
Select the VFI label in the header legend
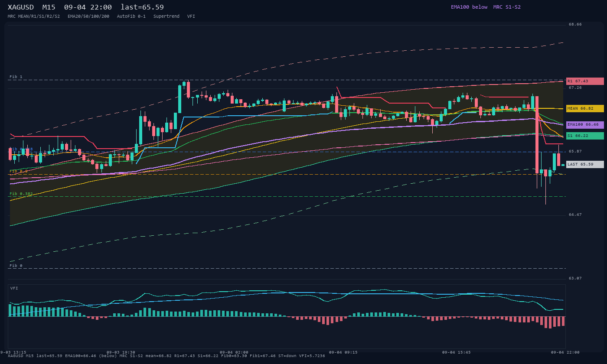tap(191, 16)
